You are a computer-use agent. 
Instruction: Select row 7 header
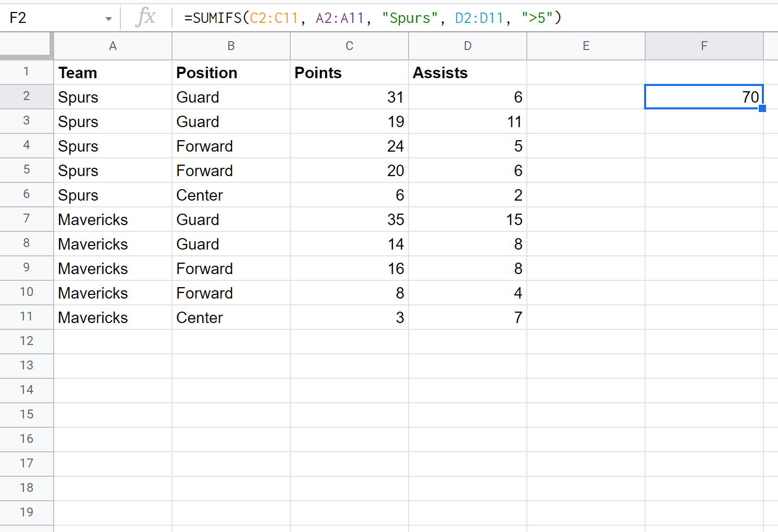(x=27, y=219)
